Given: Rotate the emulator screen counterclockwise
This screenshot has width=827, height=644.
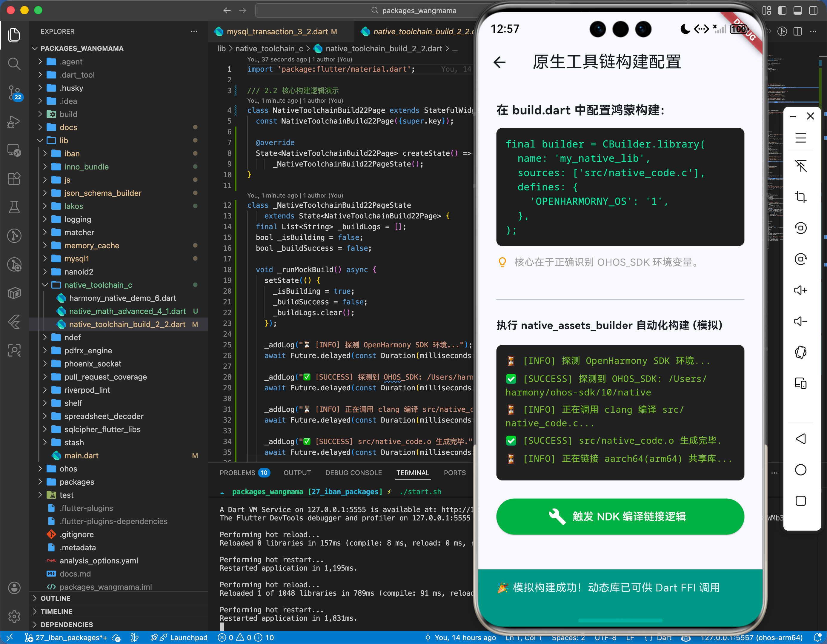Looking at the screenshot, I should click(801, 228).
